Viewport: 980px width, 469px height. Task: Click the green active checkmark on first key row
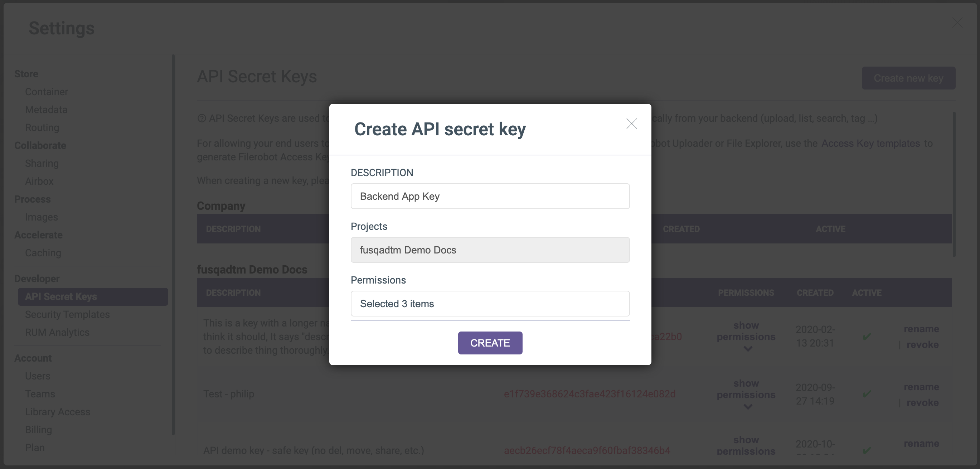coord(867,337)
